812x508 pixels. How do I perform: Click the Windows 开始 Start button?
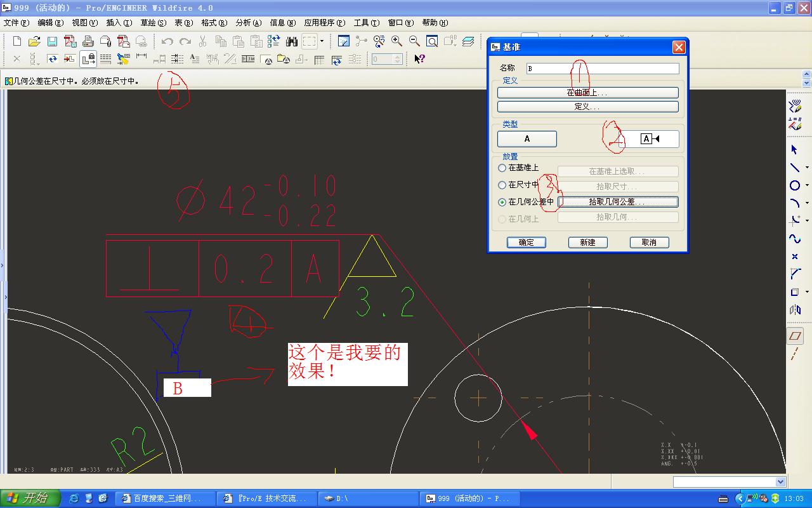point(30,498)
